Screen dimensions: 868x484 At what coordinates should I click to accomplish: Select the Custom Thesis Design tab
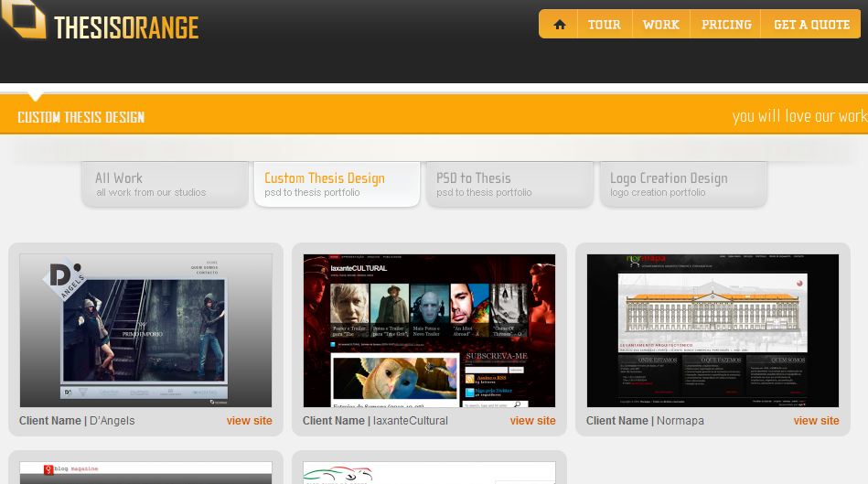click(338, 185)
